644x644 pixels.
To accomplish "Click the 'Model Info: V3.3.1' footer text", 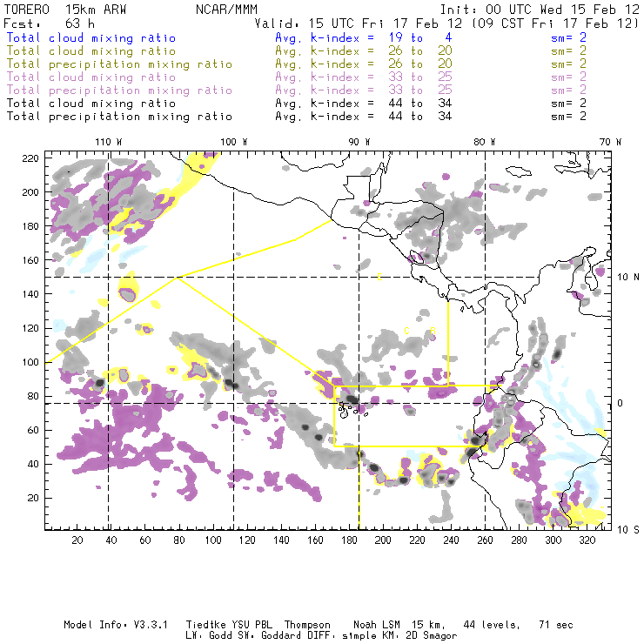I will click(x=116, y=625).
